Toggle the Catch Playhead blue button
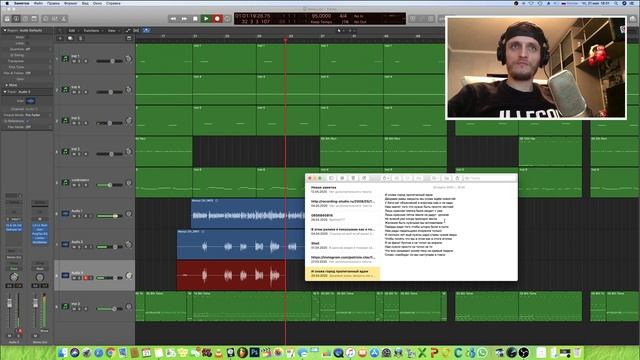This screenshot has width=640, height=360. (x=146, y=31)
